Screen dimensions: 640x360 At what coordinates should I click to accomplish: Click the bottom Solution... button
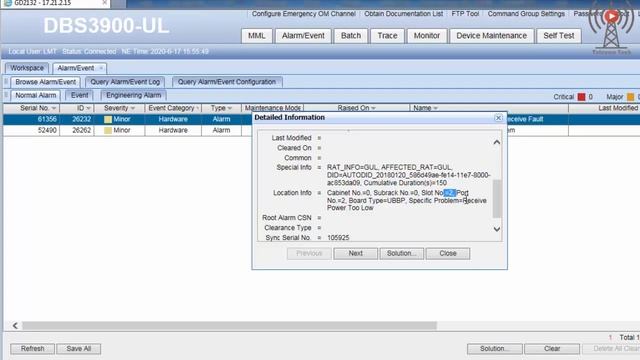coord(494,349)
